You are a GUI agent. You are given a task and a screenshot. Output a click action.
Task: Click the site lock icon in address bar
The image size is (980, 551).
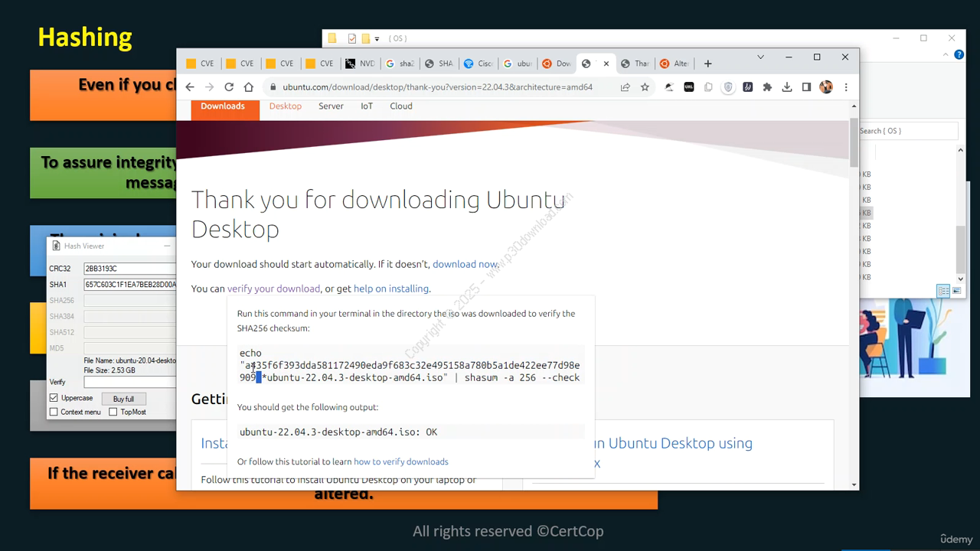pyautogui.click(x=272, y=87)
